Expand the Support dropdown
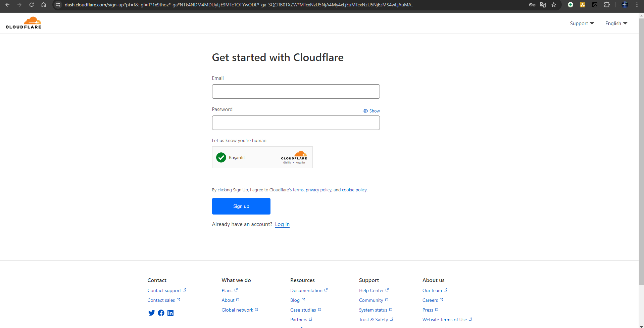644x328 pixels. pos(582,24)
